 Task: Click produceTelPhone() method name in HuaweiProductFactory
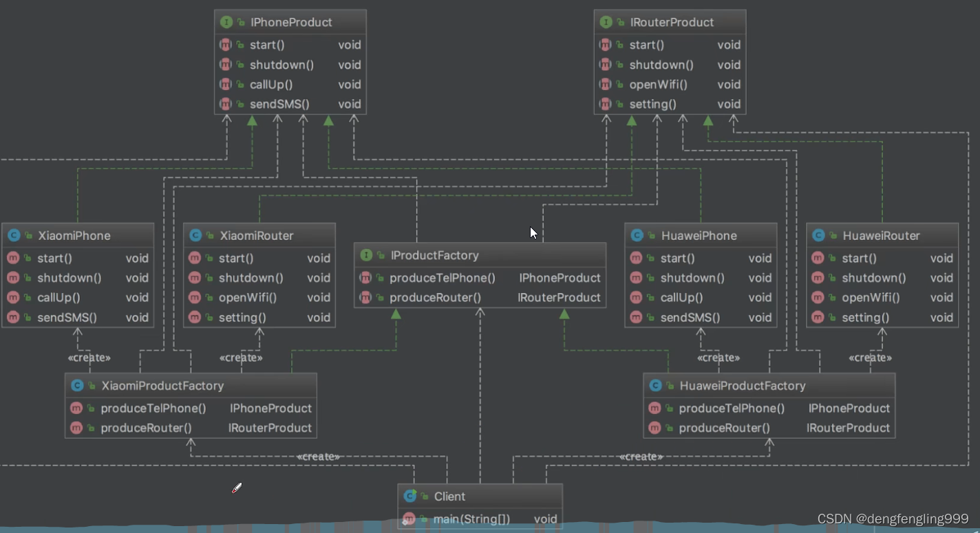point(732,409)
